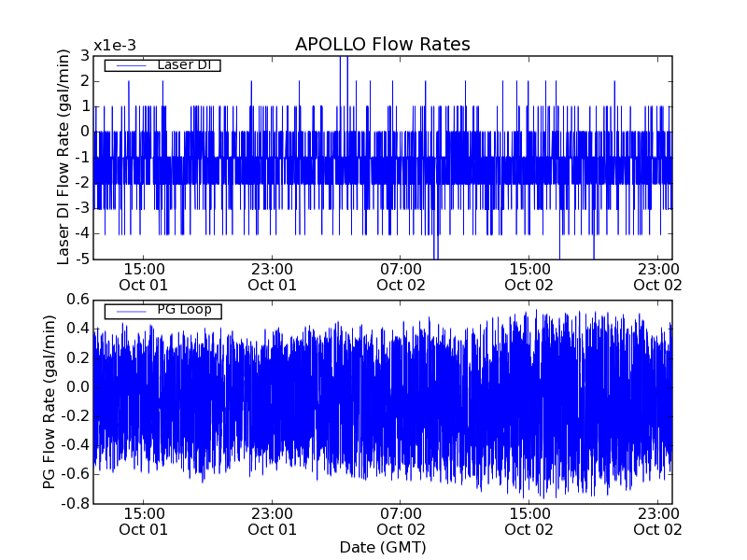Click the blue line sample in PG Loop legend
The height and width of the screenshot is (560, 747).
pyautogui.click(x=128, y=311)
